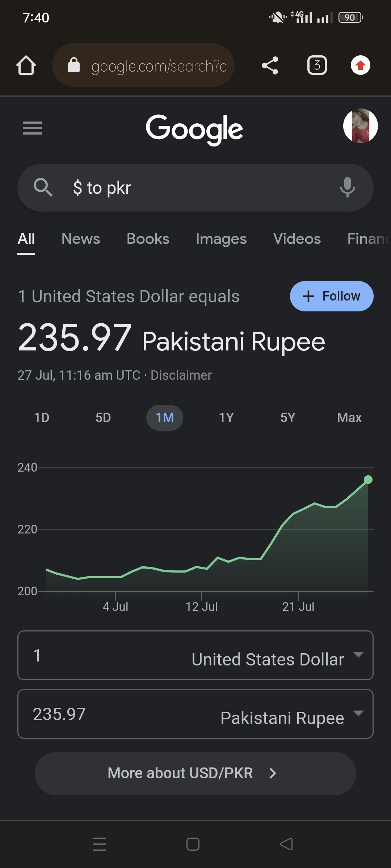
Task: Tap the red upward arrow update icon
Action: pyautogui.click(x=360, y=65)
